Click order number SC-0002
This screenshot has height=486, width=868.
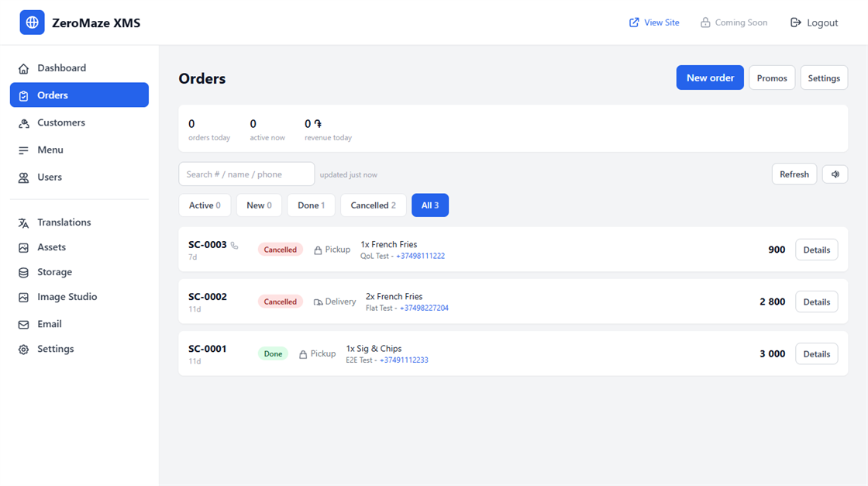coord(208,297)
